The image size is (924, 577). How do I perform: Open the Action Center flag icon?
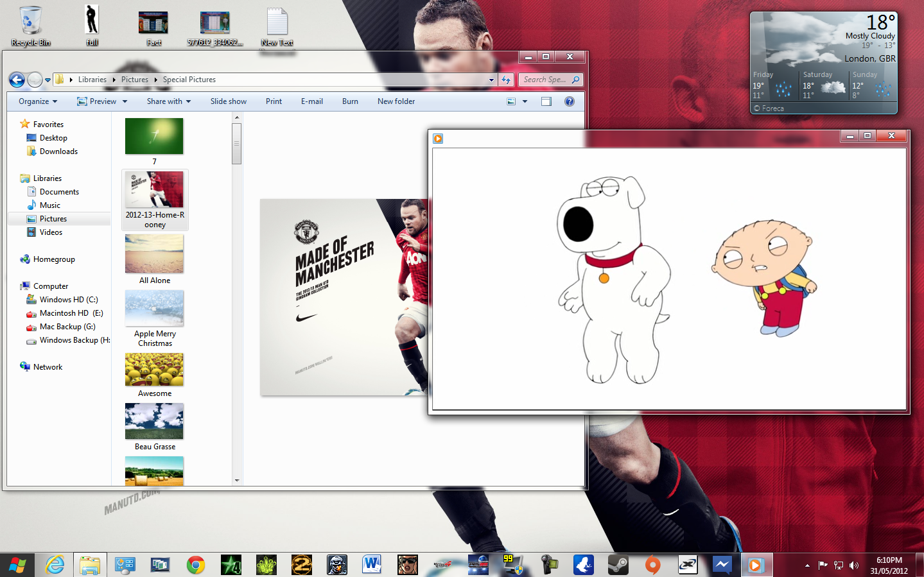tap(823, 565)
